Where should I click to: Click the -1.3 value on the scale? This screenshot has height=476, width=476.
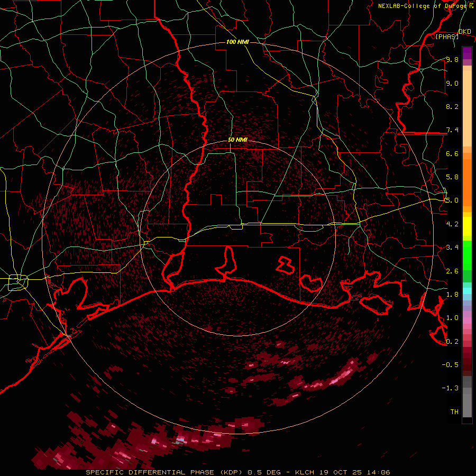coord(450,388)
